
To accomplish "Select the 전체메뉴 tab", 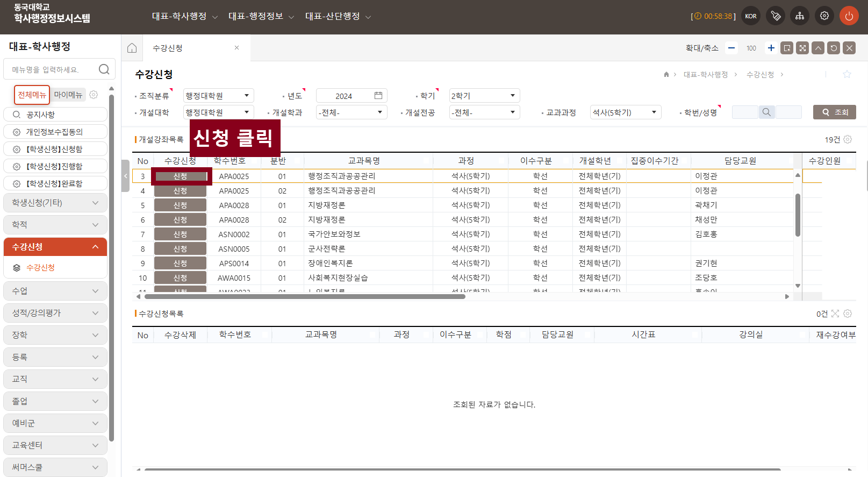I will click(x=32, y=95).
